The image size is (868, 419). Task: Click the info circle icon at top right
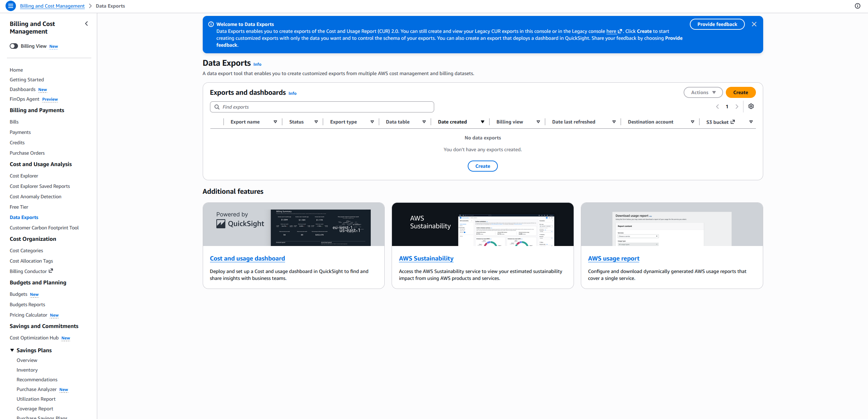tap(857, 6)
